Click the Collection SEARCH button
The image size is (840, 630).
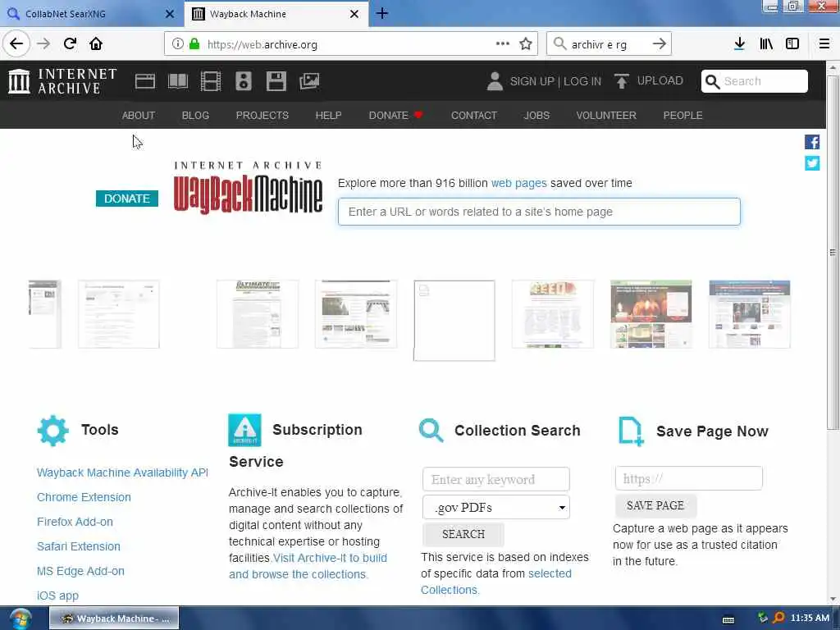(x=463, y=534)
